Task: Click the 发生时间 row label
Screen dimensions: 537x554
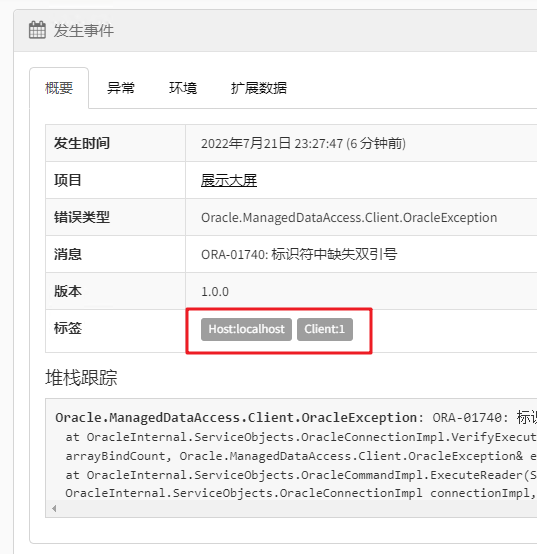Action: tap(82, 143)
